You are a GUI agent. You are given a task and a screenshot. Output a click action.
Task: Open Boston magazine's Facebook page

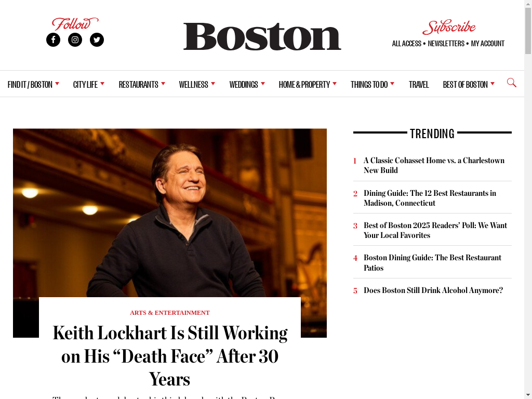pyautogui.click(x=54, y=39)
